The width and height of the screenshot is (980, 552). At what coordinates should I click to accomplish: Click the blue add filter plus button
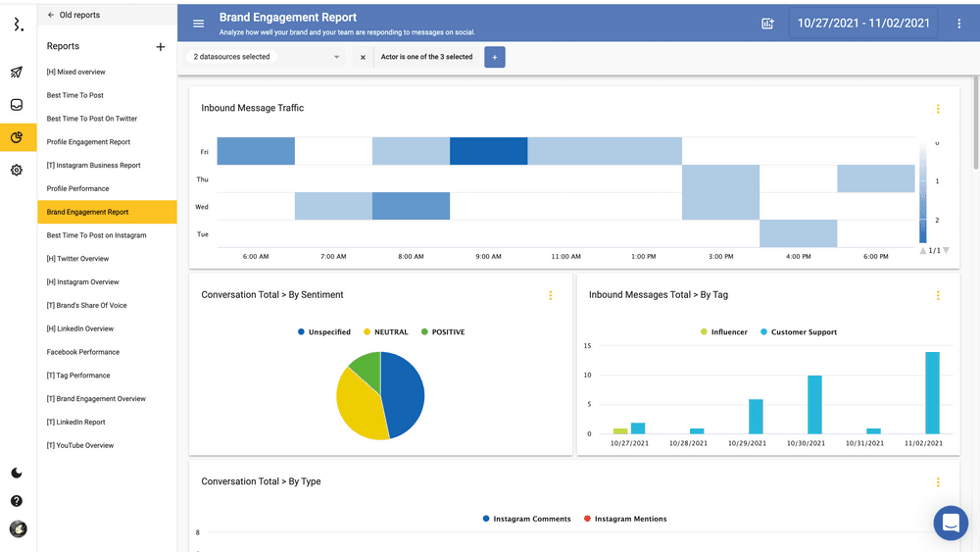(494, 58)
